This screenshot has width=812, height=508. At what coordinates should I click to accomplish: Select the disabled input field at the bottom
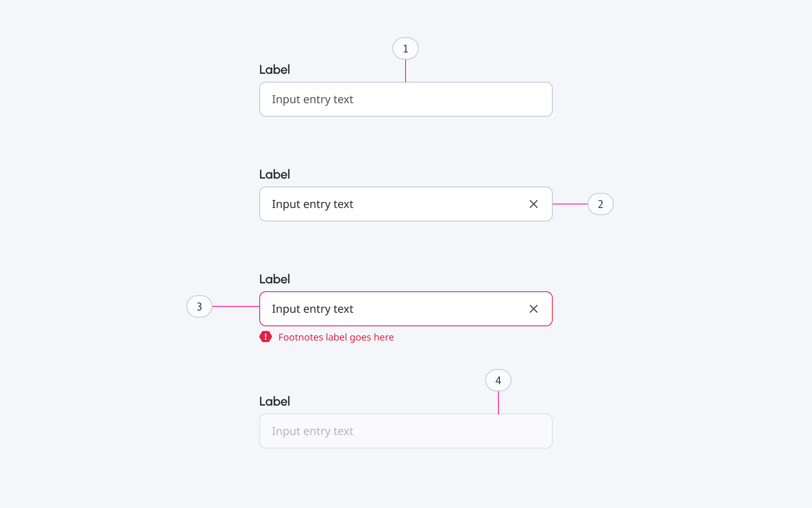[x=405, y=431]
